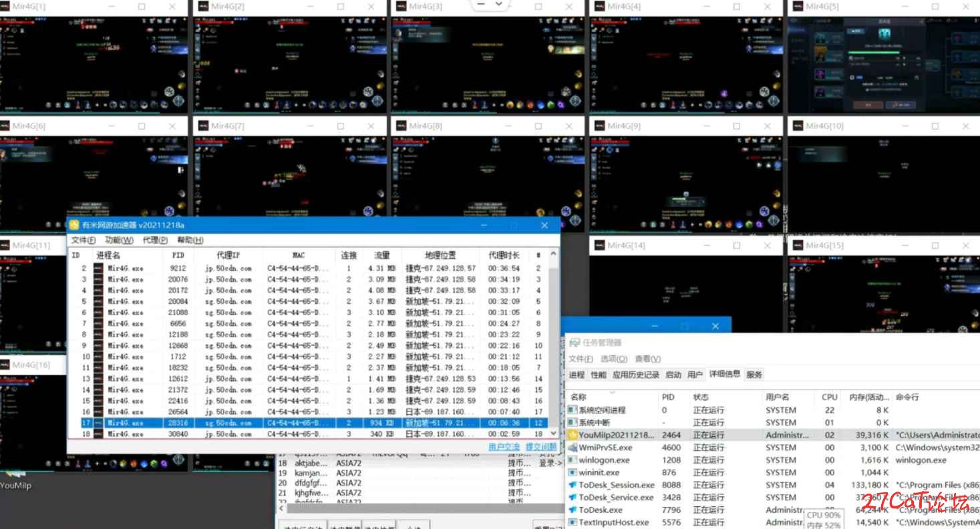Click the Mir4G[8] window title icon
This screenshot has width=980, height=529.
tap(401, 126)
